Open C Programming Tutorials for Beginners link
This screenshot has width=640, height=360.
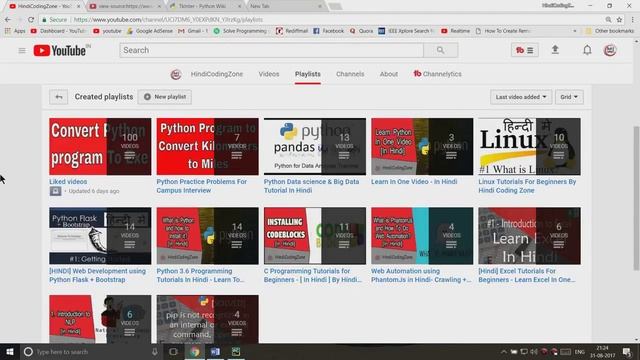pos(313,275)
